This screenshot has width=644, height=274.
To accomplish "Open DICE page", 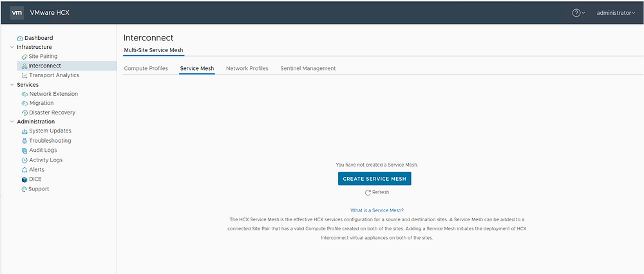I will click(x=35, y=179).
